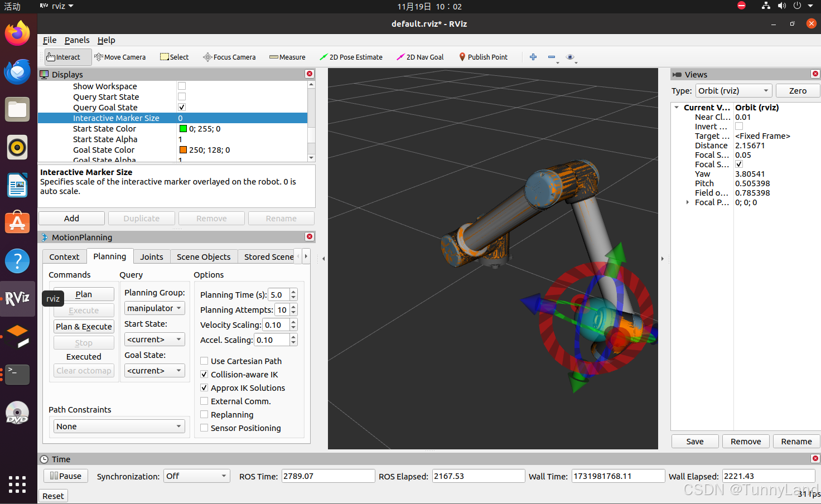The image size is (821, 504).
Task: Click the eye toolbar options icon
Action: tap(570, 57)
